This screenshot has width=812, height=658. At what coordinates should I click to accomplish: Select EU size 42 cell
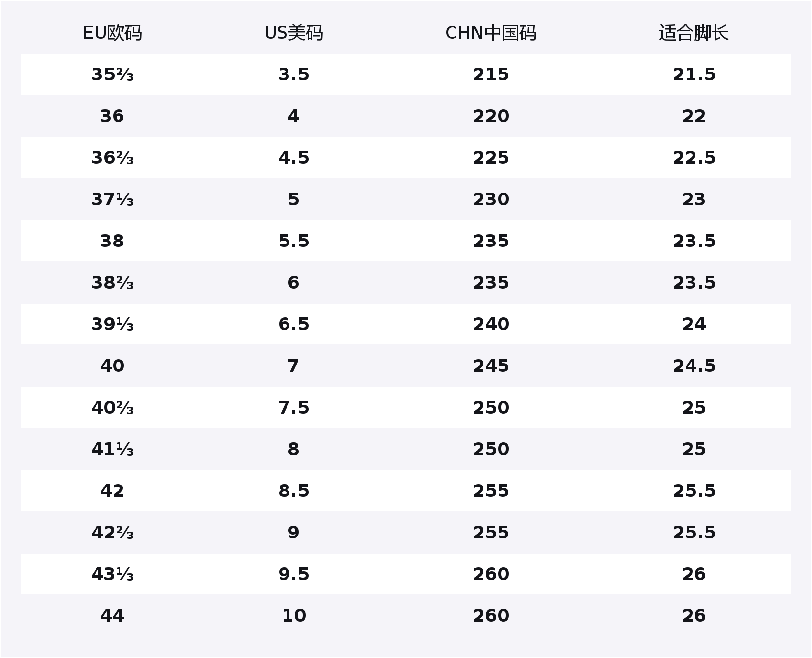[x=112, y=491]
